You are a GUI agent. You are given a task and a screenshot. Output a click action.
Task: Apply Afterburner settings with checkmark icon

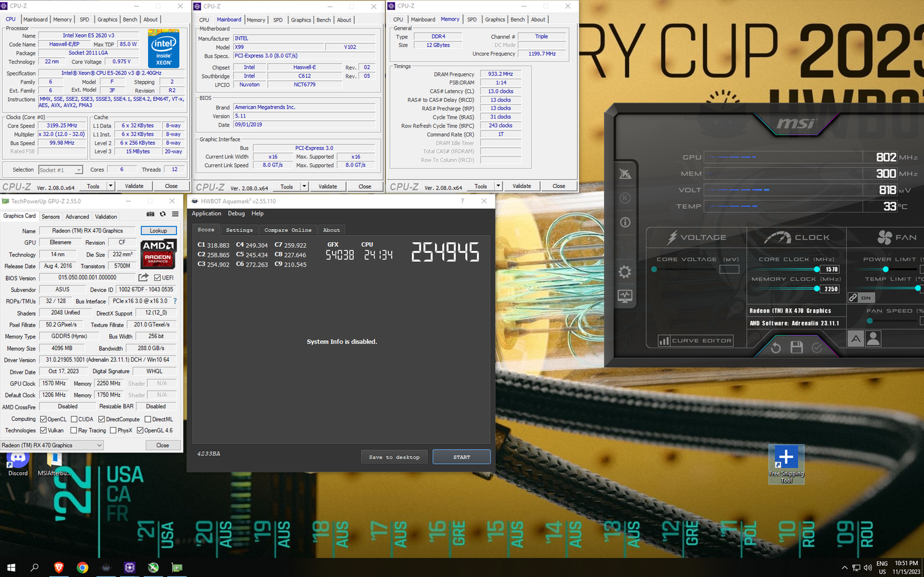[x=817, y=348]
